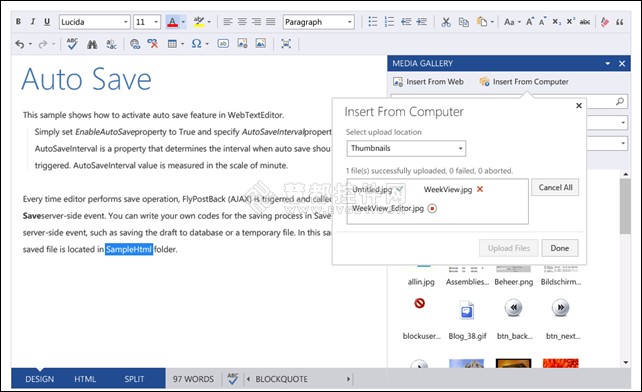Viewport: 642px width, 392px height.
Task: Apply the yellow highlight color
Action: (199, 22)
